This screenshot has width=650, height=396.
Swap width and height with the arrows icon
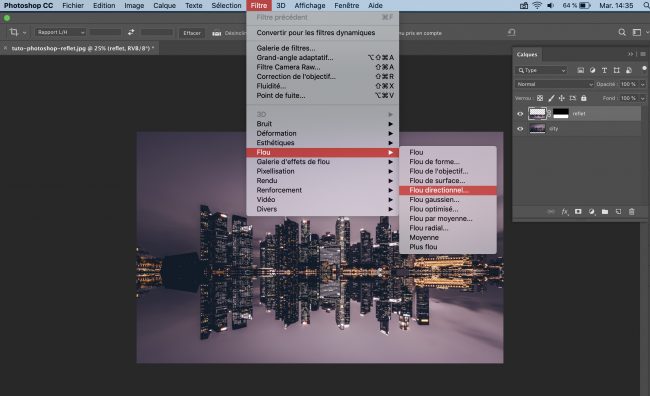pos(131,32)
